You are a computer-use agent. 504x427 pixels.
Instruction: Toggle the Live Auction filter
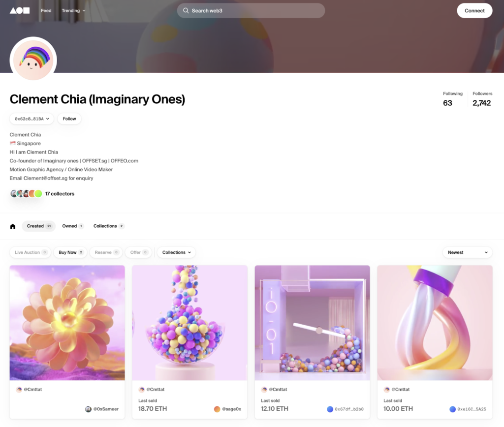click(30, 252)
